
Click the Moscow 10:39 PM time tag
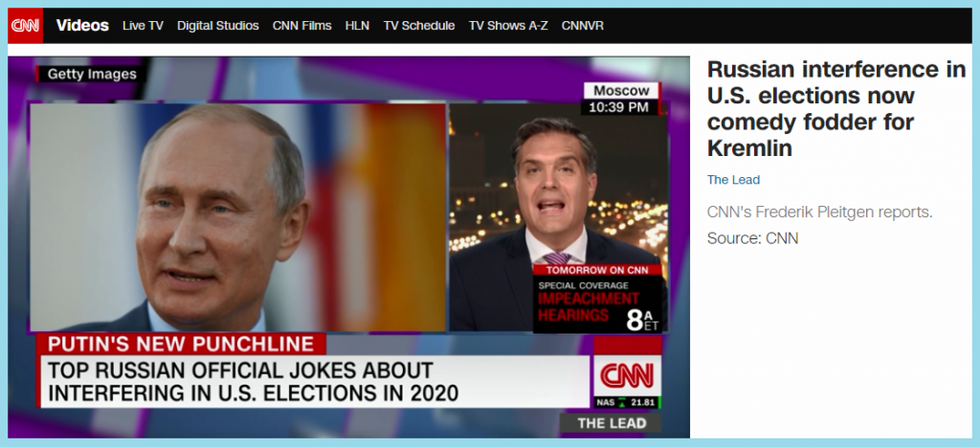[x=620, y=99]
